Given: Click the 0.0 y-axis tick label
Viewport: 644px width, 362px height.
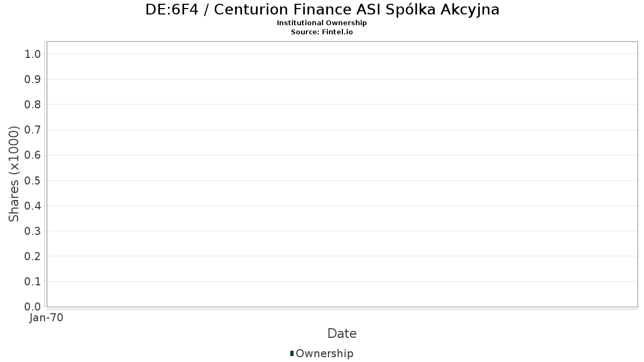Looking at the screenshot, I should coord(33,307).
